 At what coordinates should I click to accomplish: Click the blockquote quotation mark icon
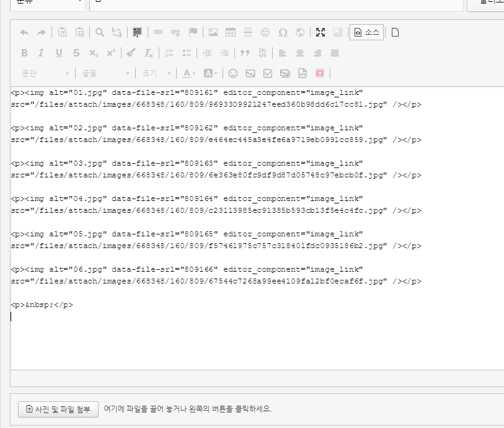pyautogui.click(x=245, y=53)
